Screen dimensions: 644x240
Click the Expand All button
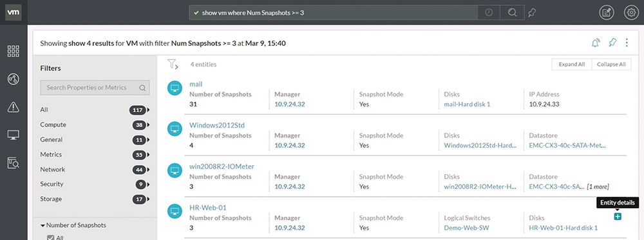point(572,65)
